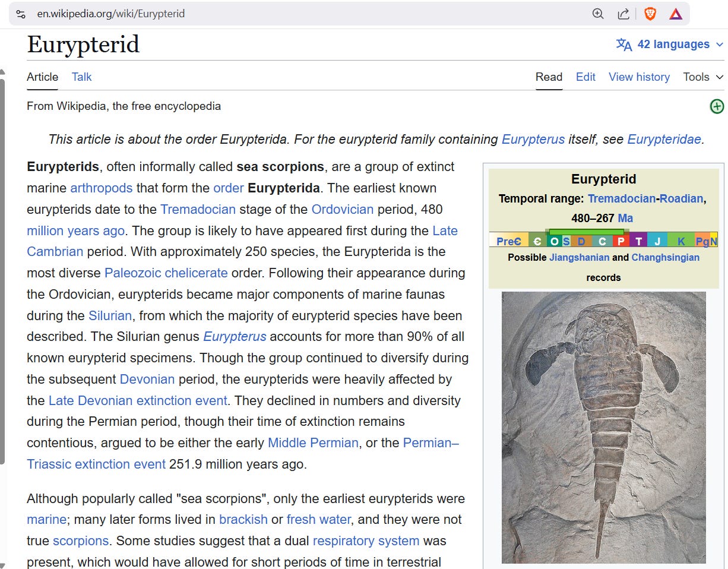Open the zoom magnifier icon in address bar
This screenshot has width=728, height=569.
(598, 14)
